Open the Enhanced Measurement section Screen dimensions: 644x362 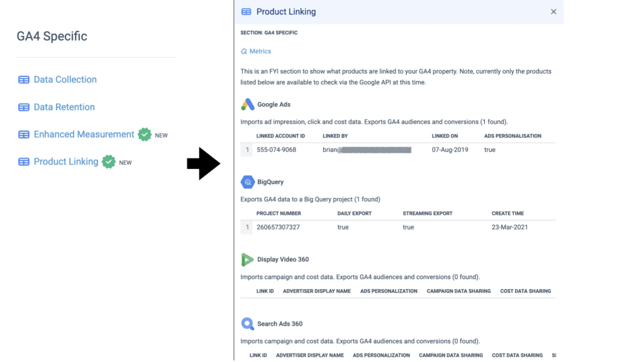tap(84, 134)
